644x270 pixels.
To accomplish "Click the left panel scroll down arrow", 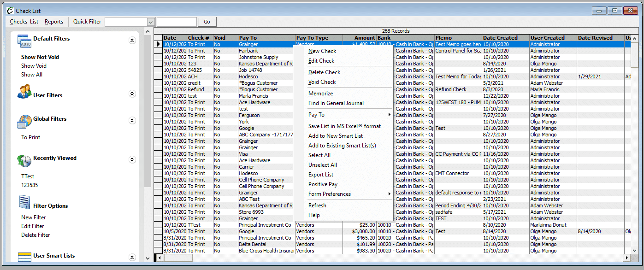I will 148,258.
